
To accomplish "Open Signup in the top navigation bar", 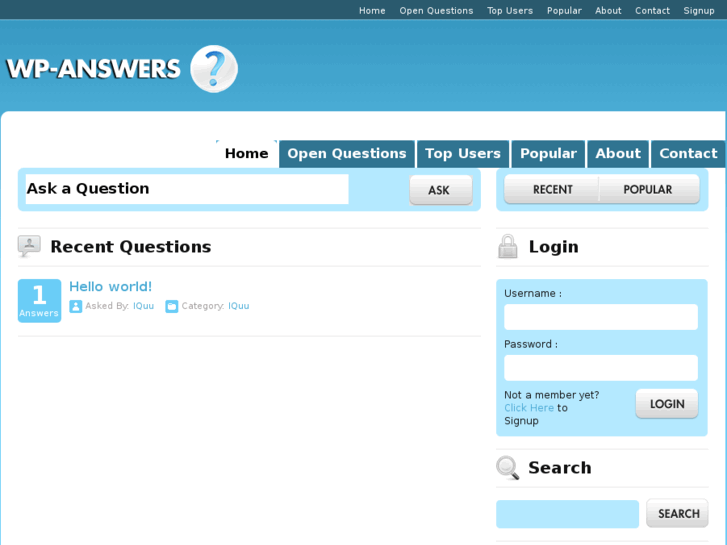I will point(699,11).
